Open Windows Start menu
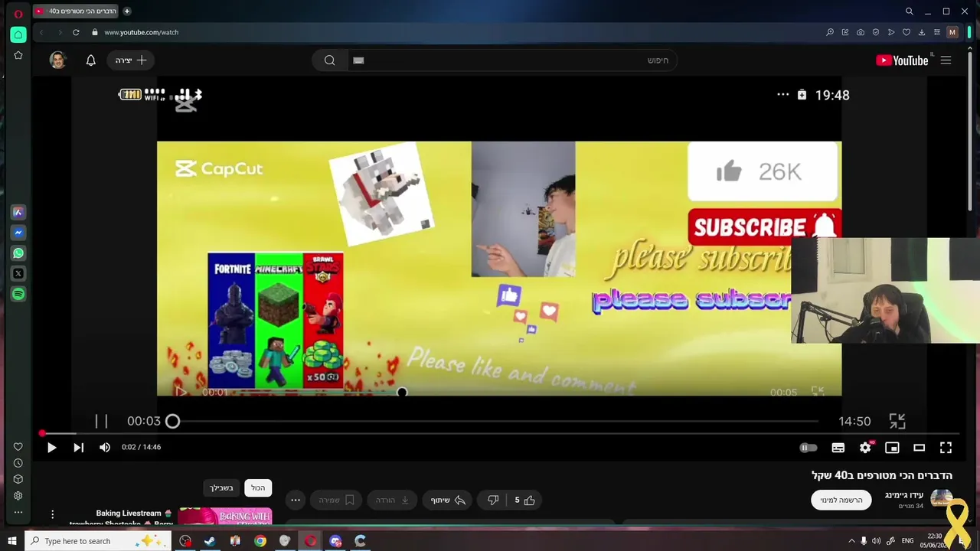 point(11,541)
